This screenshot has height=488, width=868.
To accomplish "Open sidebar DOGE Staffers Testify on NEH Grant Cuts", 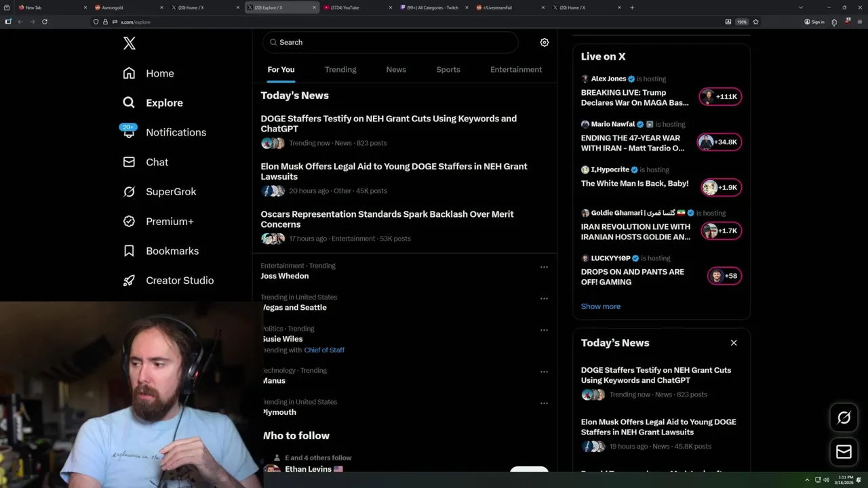I will pyautogui.click(x=656, y=375).
